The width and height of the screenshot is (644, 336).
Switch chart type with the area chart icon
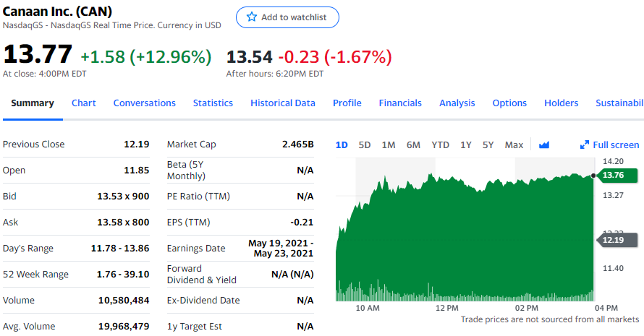544,145
